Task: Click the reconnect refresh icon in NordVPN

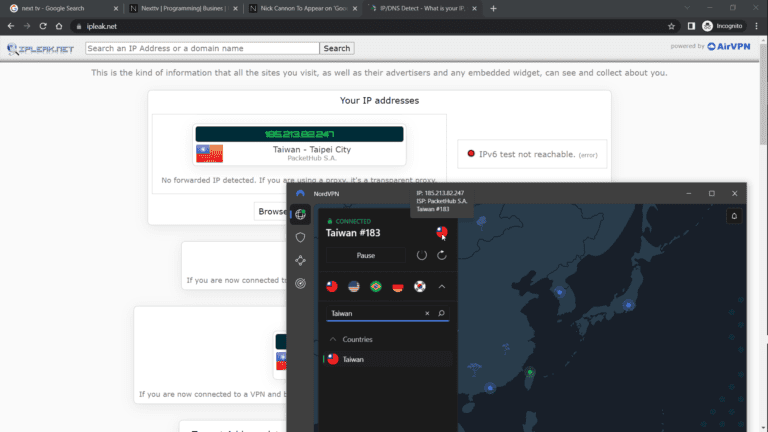Action: [441, 255]
